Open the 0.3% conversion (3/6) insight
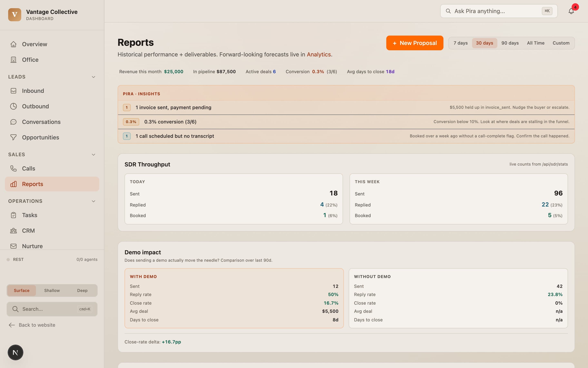588x368 pixels. (346, 122)
